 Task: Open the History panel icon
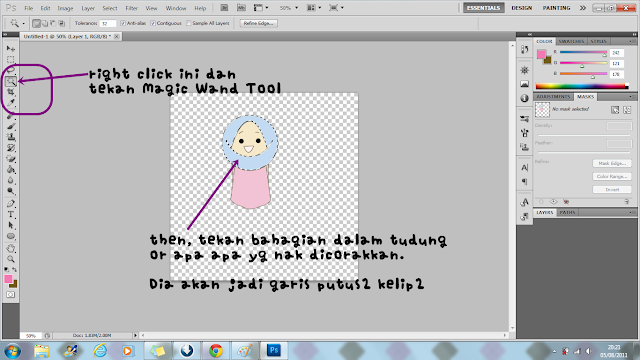point(524,49)
